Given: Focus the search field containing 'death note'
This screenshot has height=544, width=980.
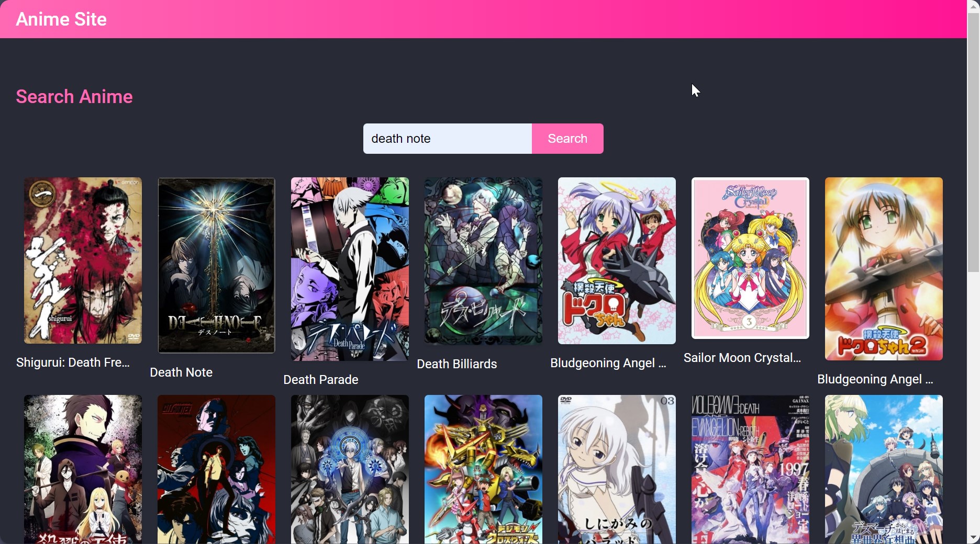Looking at the screenshot, I should click(448, 139).
